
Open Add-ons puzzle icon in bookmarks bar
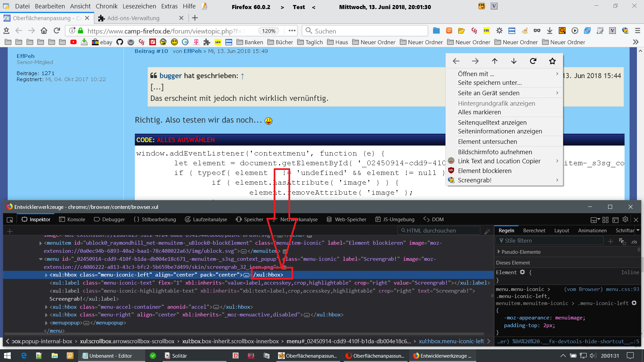tap(207, 42)
